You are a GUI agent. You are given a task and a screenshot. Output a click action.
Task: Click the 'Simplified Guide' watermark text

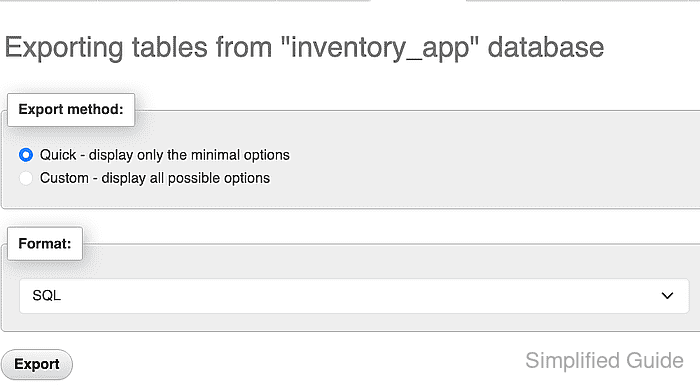point(604,360)
